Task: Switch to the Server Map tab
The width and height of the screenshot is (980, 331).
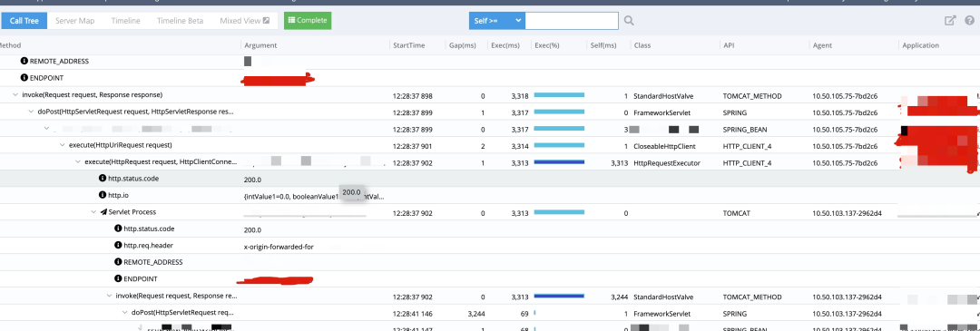Action: pos(75,21)
